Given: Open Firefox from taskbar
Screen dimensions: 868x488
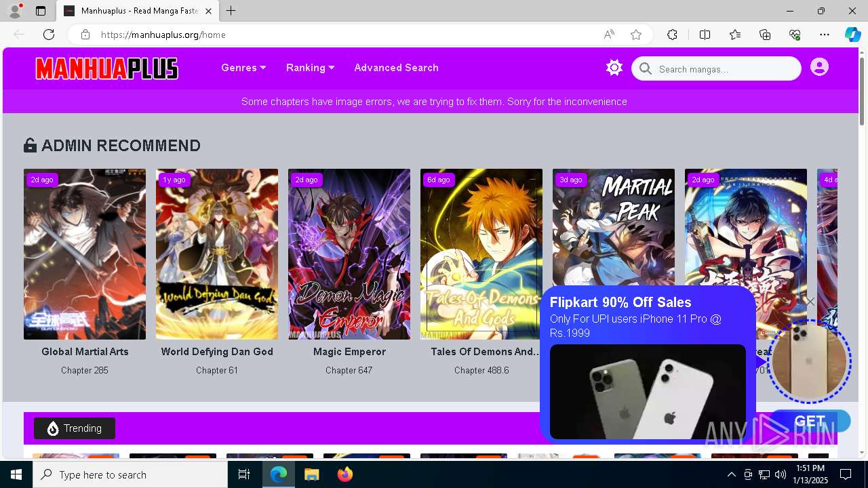Looking at the screenshot, I should pos(344,474).
